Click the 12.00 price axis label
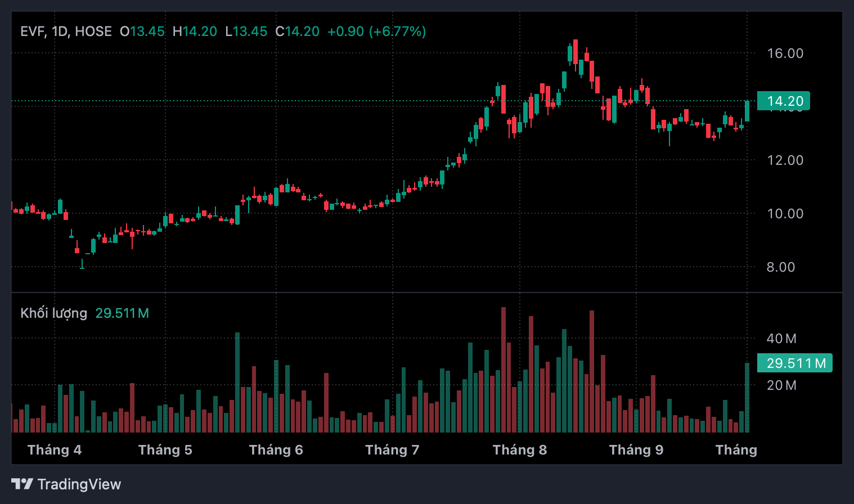The width and height of the screenshot is (854, 504). [785, 160]
